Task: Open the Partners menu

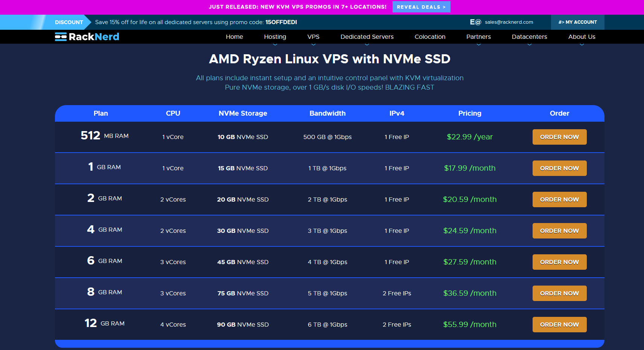Action: [x=479, y=37]
